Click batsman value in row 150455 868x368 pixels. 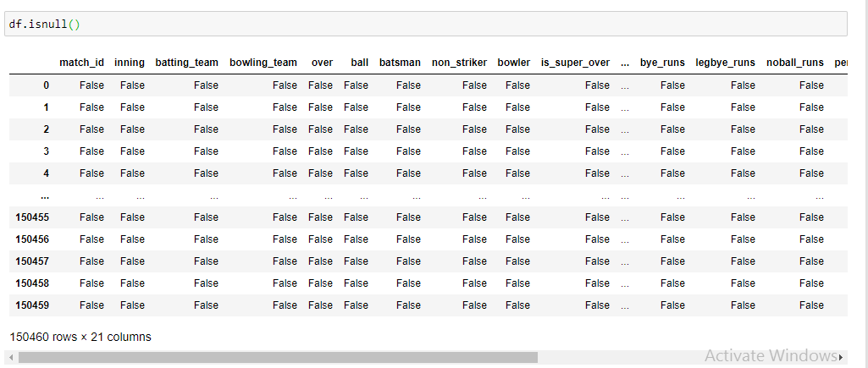[x=408, y=217]
